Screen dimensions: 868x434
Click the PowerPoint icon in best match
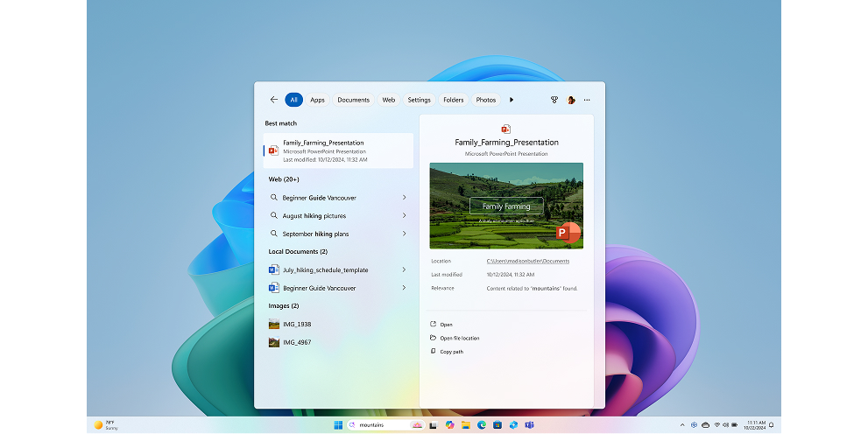(x=273, y=150)
